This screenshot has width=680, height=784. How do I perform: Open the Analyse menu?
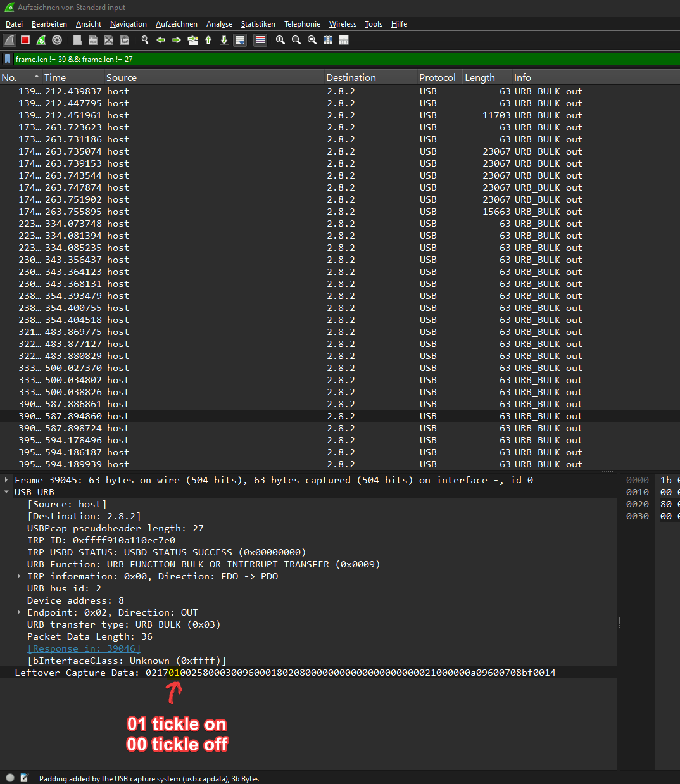tap(219, 24)
